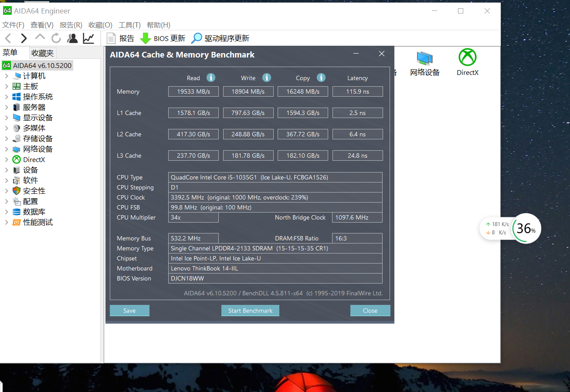Click the 报告 report document icon
570x392 pixels.
click(112, 38)
